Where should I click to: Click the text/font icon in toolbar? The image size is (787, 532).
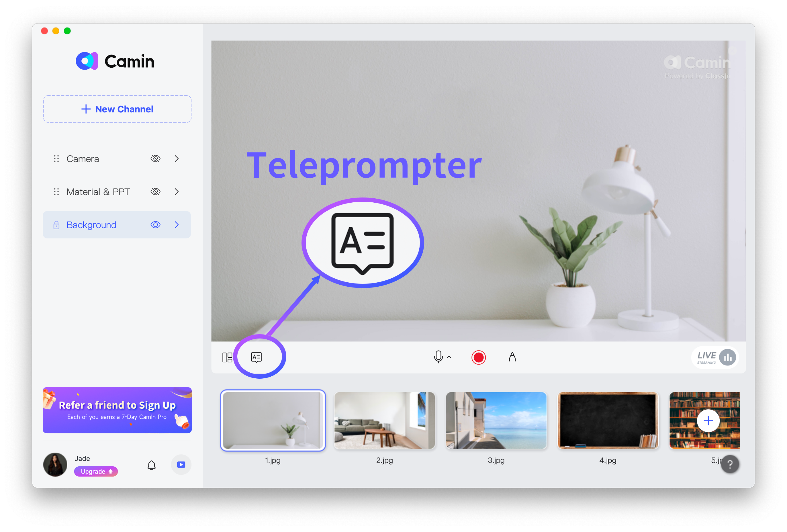click(512, 356)
